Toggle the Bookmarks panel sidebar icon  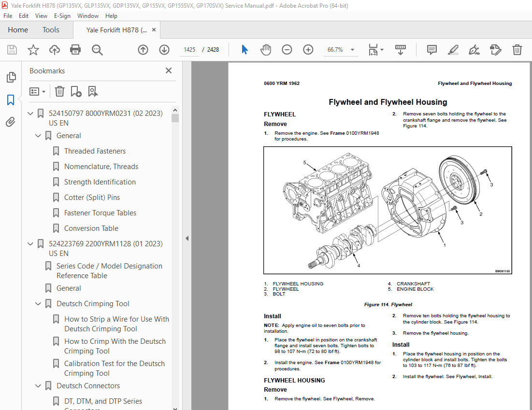click(11, 100)
